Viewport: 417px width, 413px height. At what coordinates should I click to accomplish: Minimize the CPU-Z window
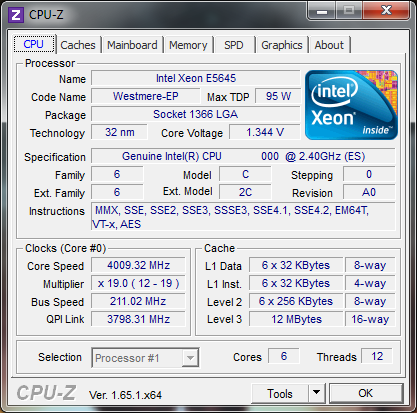pos(322,10)
